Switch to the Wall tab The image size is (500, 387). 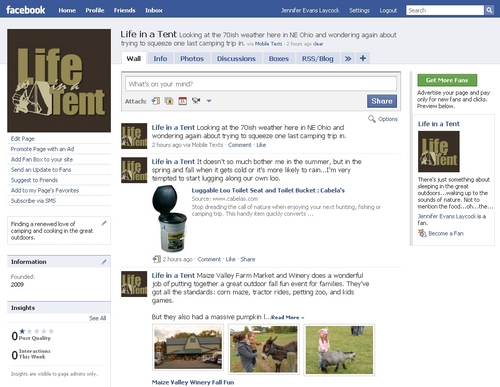pyautogui.click(x=134, y=59)
